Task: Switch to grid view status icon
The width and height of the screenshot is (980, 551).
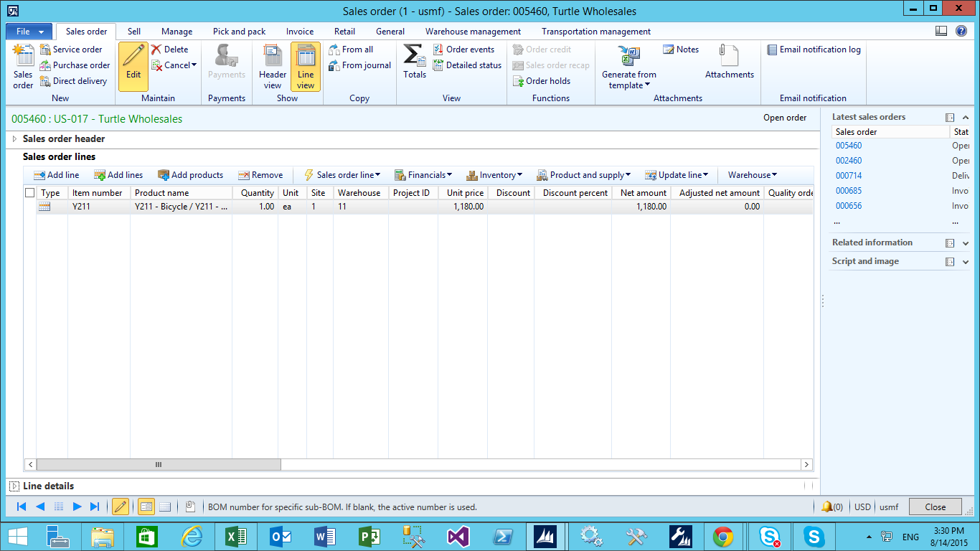Action: 165,507
